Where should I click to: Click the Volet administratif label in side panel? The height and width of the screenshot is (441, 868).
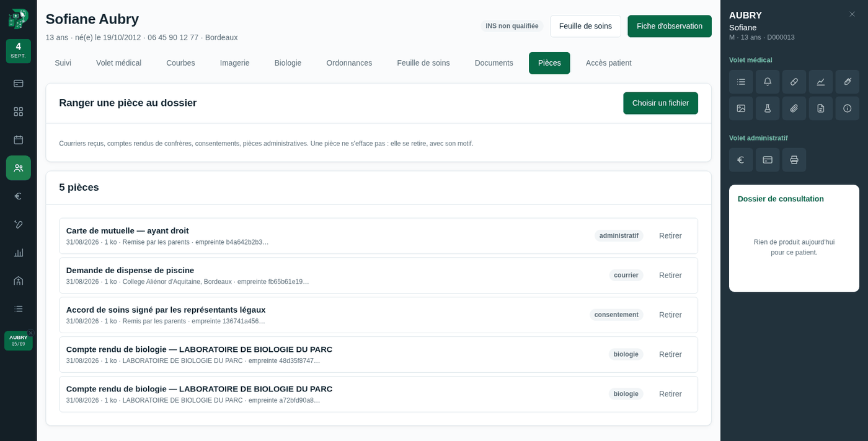tap(758, 138)
